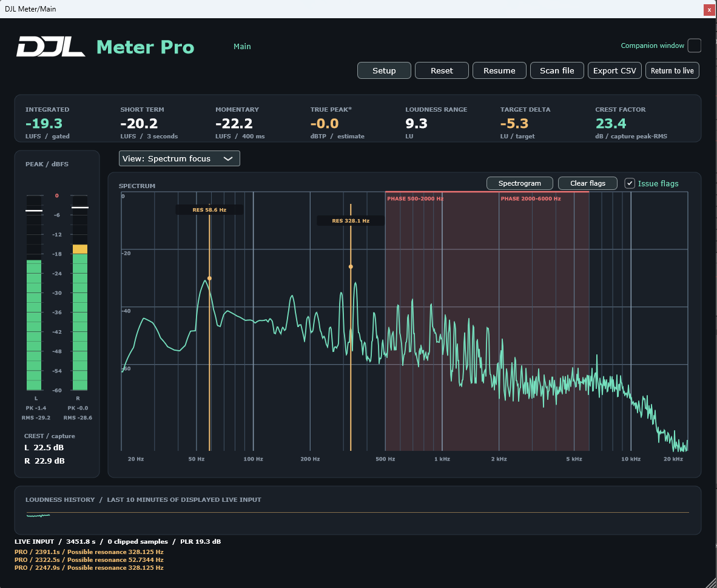This screenshot has height=588, width=717.
Task: Click the RMS -28.6 readout
Action: (78, 417)
